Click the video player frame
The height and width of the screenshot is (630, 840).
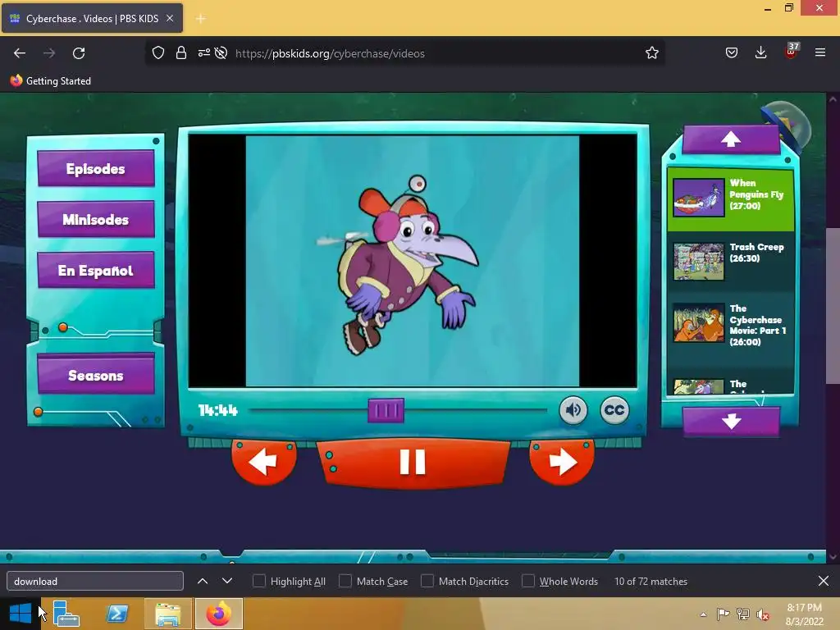tap(413, 260)
